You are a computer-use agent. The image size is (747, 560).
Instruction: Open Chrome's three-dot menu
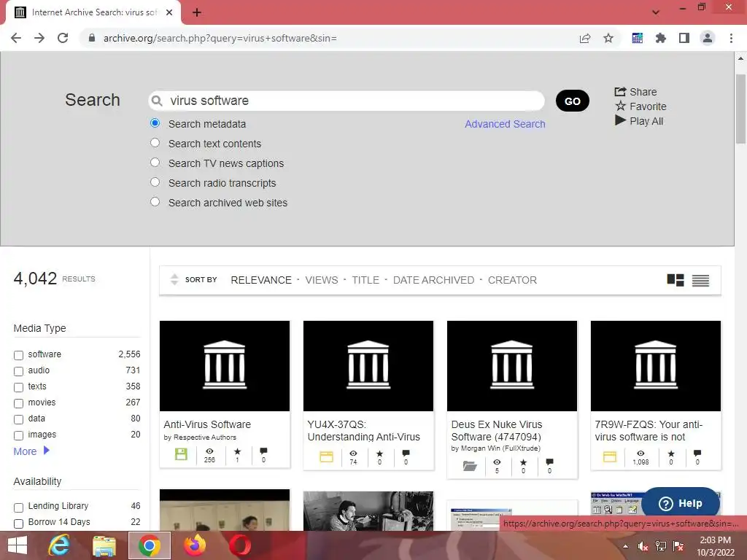click(731, 38)
